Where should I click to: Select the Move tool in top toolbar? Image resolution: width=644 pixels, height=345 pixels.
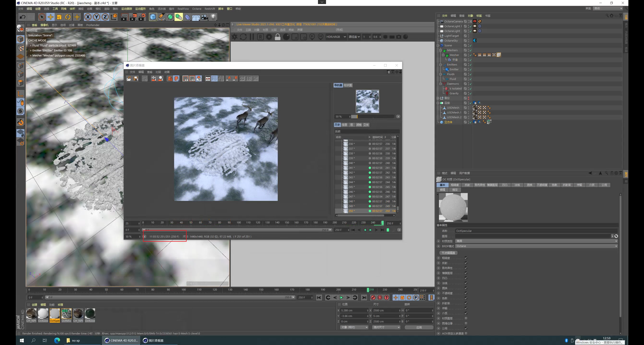pyautogui.click(x=51, y=17)
